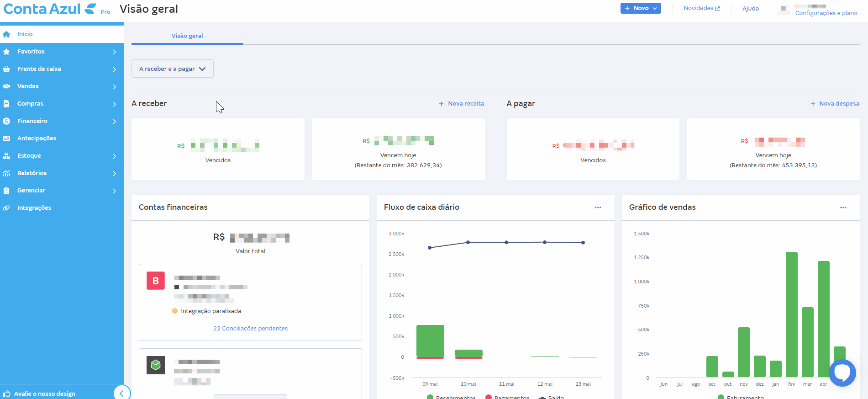Collapse the sidebar with the round arrow button
The image size is (868, 399).
122,393
